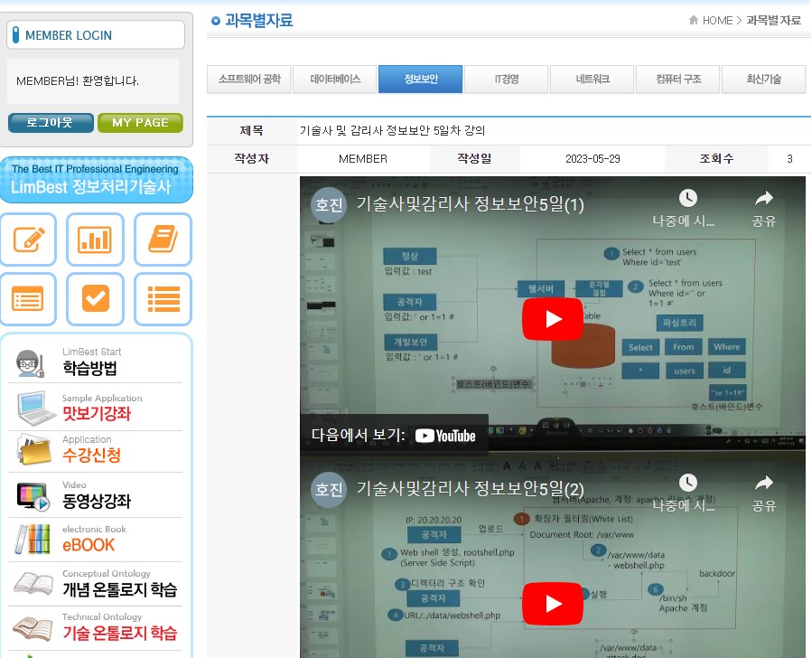Open MY PAGE button
This screenshot has height=658, width=812.
pyautogui.click(x=140, y=123)
